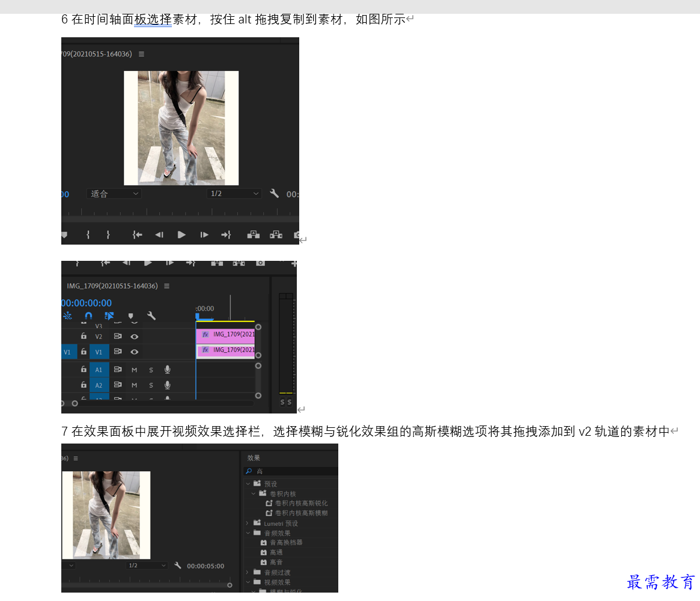Toggle lock on track A1
This screenshot has width=700, height=601.
click(84, 369)
